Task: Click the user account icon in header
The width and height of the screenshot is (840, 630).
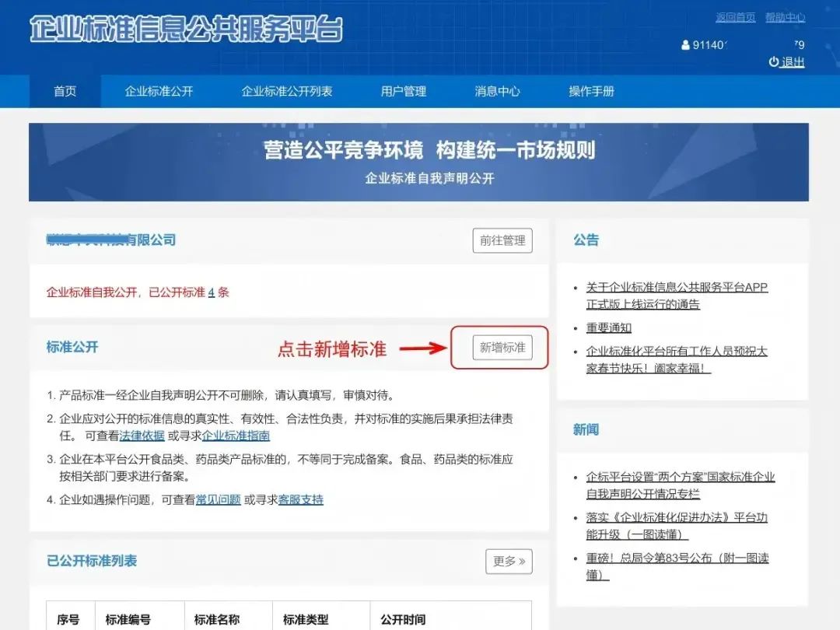Action: coord(685,45)
